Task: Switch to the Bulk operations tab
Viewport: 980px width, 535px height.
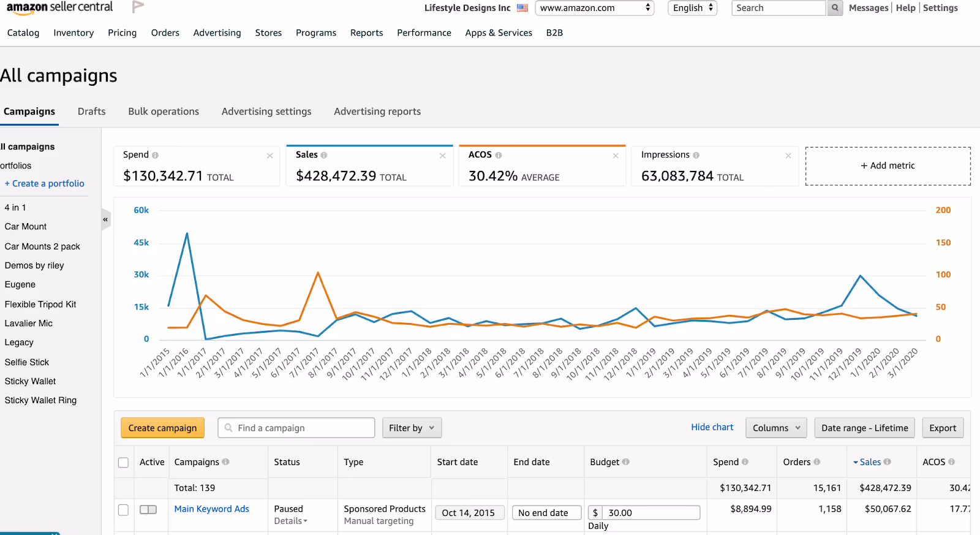Action: tap(164, 112)
